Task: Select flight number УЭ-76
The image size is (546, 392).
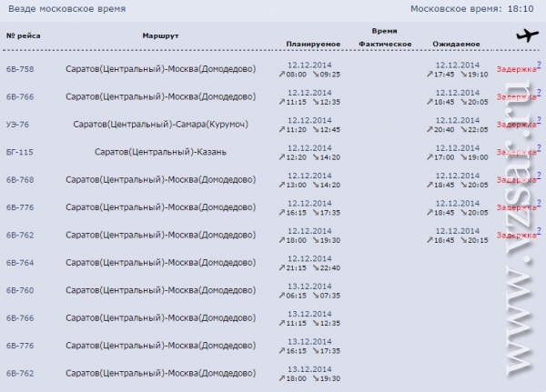Action: coord(18,124)
